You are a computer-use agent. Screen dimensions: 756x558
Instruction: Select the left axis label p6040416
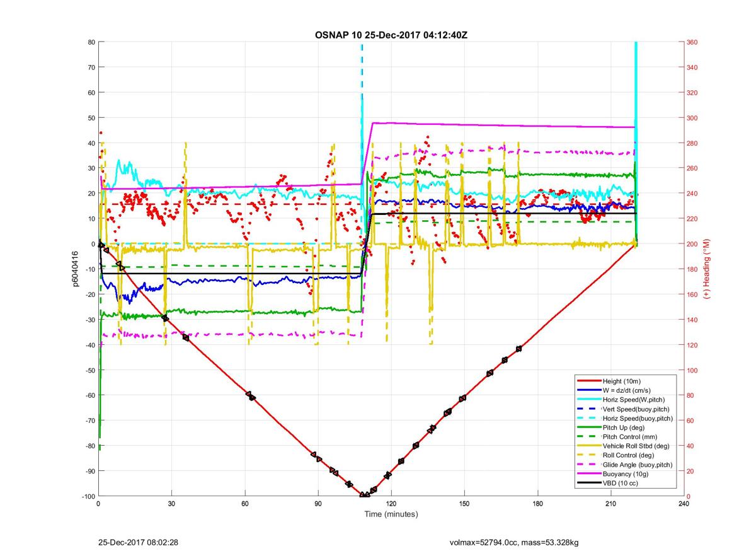74,269
